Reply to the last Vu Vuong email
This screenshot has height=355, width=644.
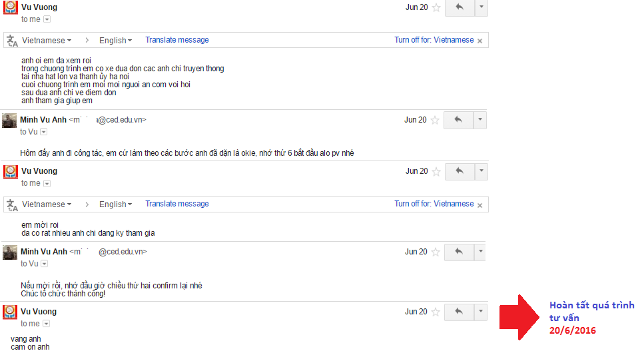pos(459,312)
